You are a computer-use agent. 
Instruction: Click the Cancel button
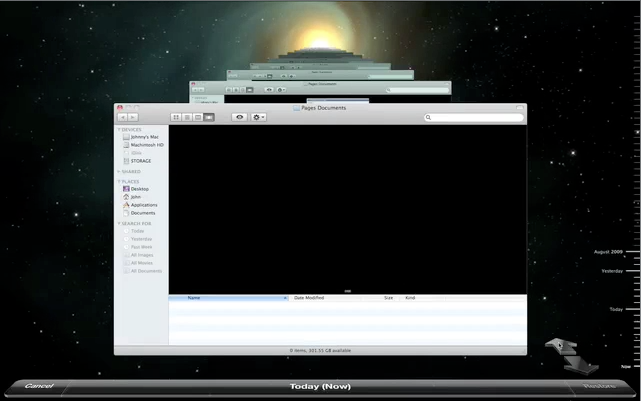coord(39,386)
